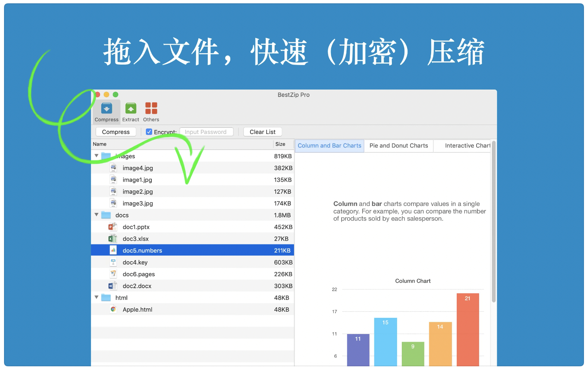Click the yellow minimize window button
This screenshot has height=370, width=588.
106,95
